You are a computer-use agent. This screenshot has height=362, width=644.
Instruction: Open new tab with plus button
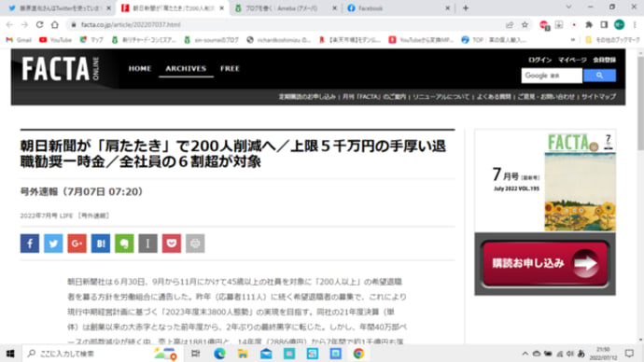click(x=466, y=7)
